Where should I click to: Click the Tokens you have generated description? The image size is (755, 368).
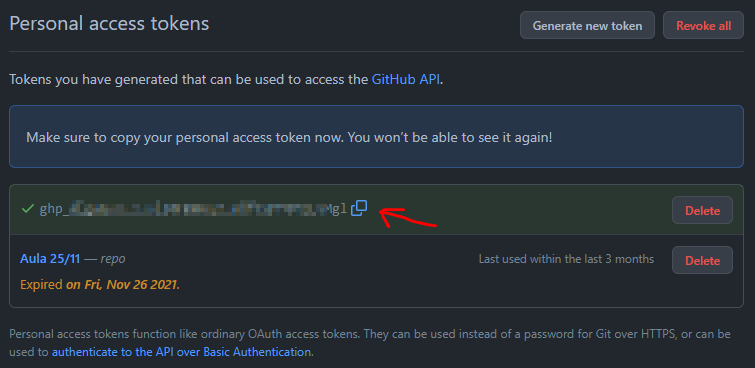(x=226, y=79)
